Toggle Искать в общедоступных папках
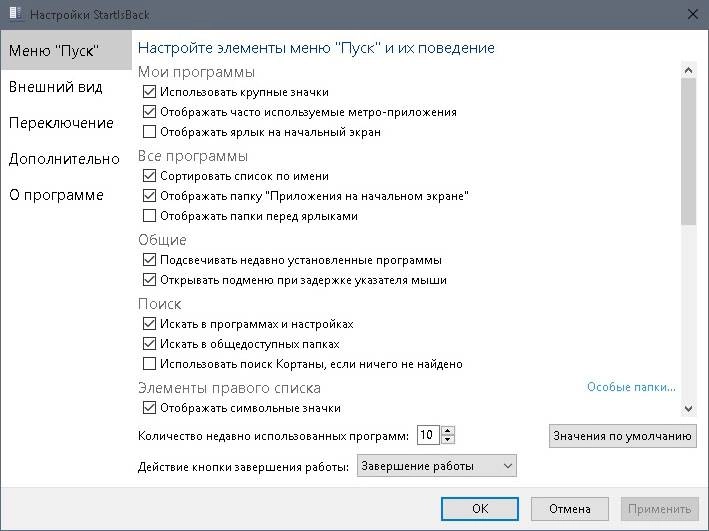 click(149, 344)
